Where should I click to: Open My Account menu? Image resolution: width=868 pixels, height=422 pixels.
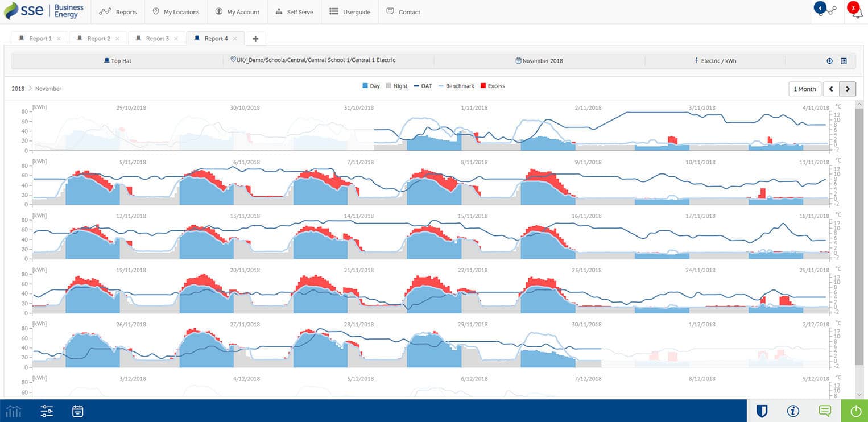237,12
